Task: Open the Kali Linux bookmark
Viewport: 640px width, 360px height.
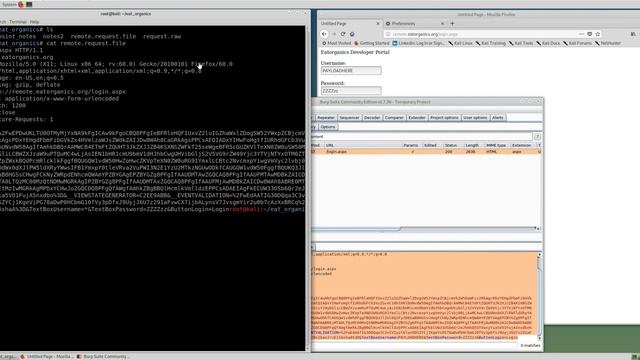Action: coord(460,43)
